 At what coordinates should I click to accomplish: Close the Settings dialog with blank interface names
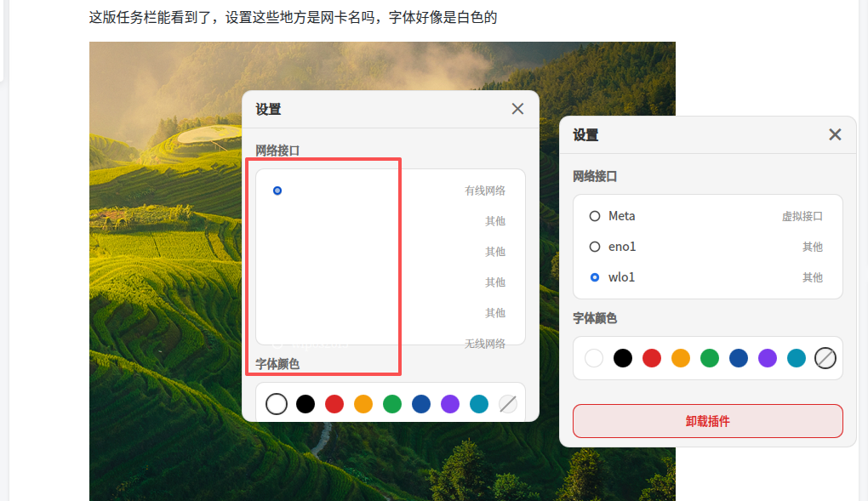point(517,109)
